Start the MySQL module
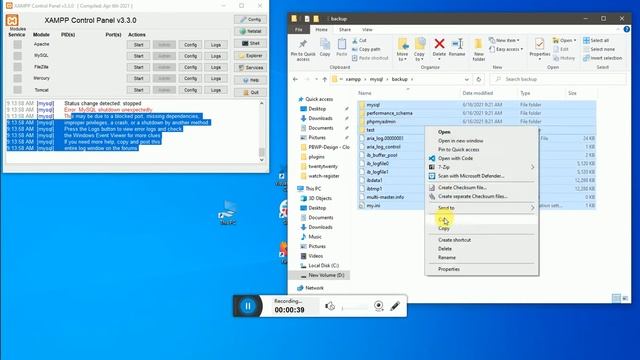The height and width of the screenshot is (360, 640). coord(138,56)
